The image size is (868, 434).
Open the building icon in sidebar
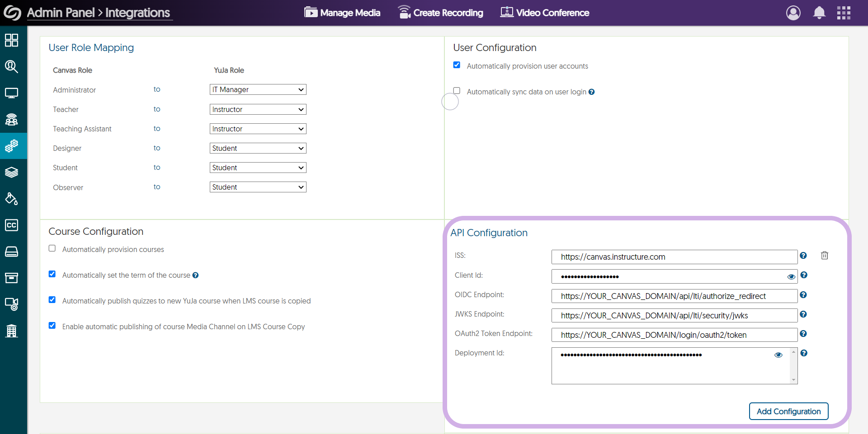pos(12,331)
